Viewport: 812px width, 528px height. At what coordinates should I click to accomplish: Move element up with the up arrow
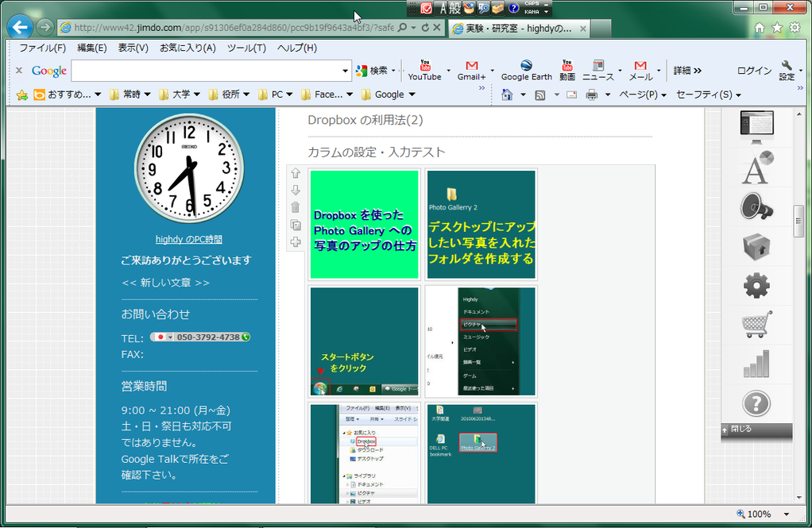click(296, 172)
